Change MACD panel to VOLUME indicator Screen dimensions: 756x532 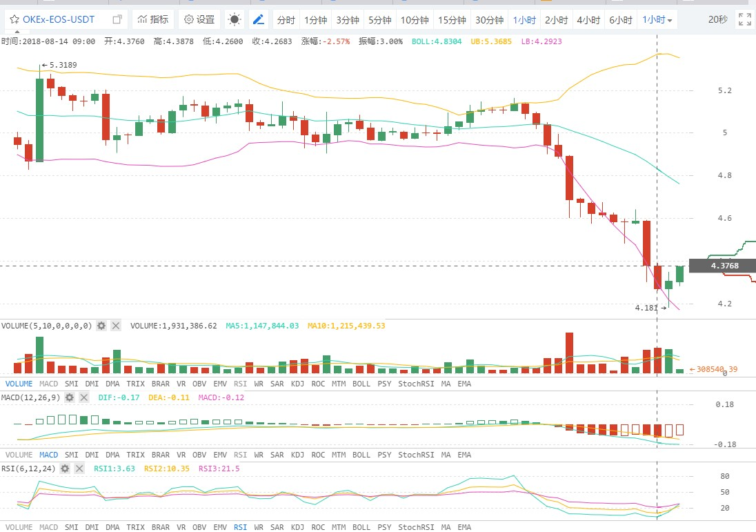point(19,455)
